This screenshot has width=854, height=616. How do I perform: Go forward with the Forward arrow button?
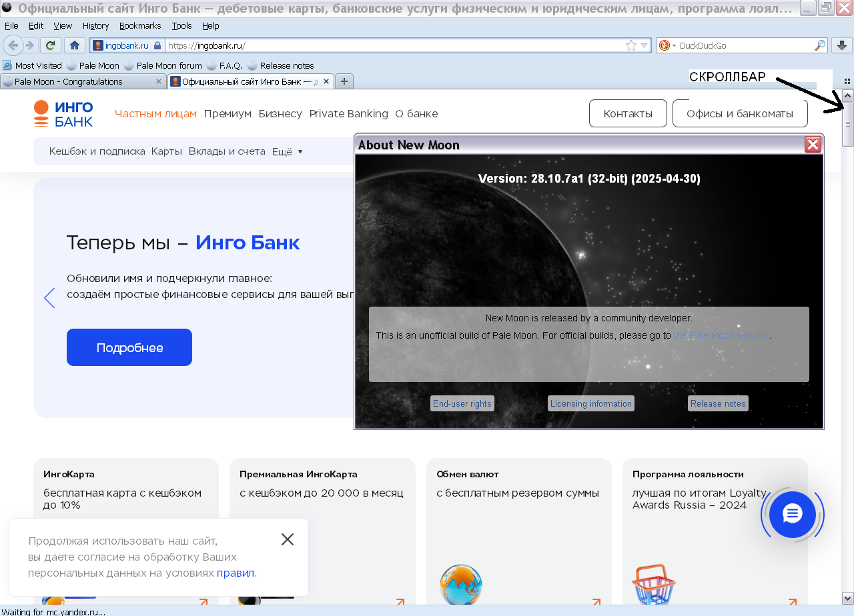pos(29,45)
